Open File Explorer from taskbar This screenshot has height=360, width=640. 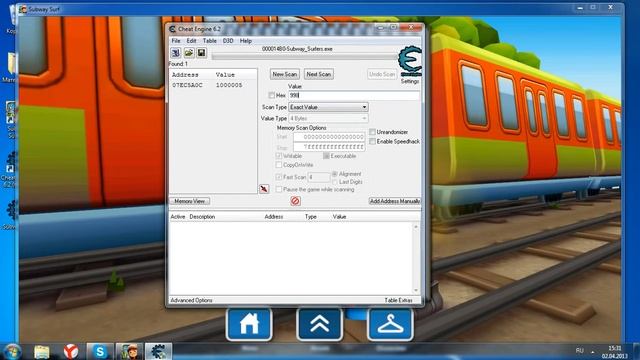tap(42, 351)
